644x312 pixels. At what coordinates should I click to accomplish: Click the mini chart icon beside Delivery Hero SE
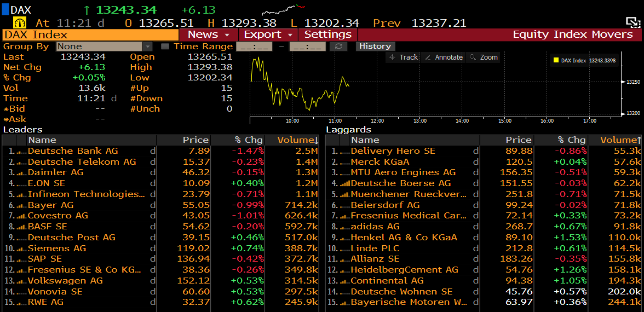coord(344,152)
